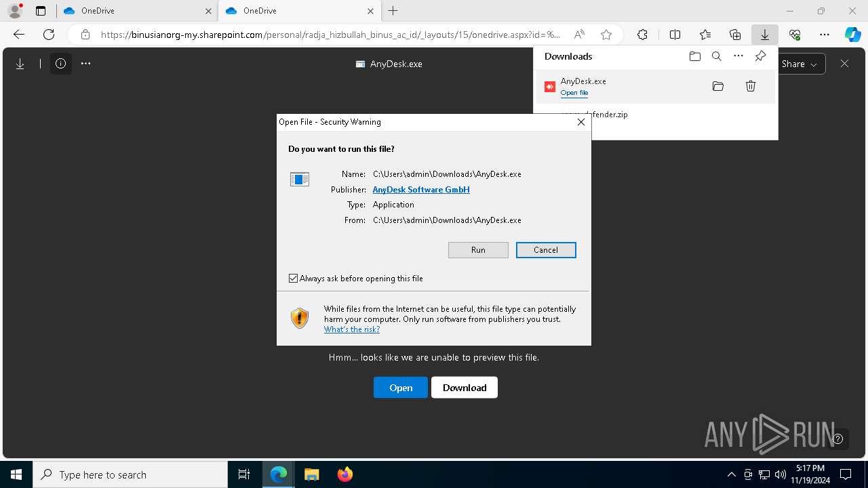
Task: Open volume control in system tray
Action: tap(781, 474)
